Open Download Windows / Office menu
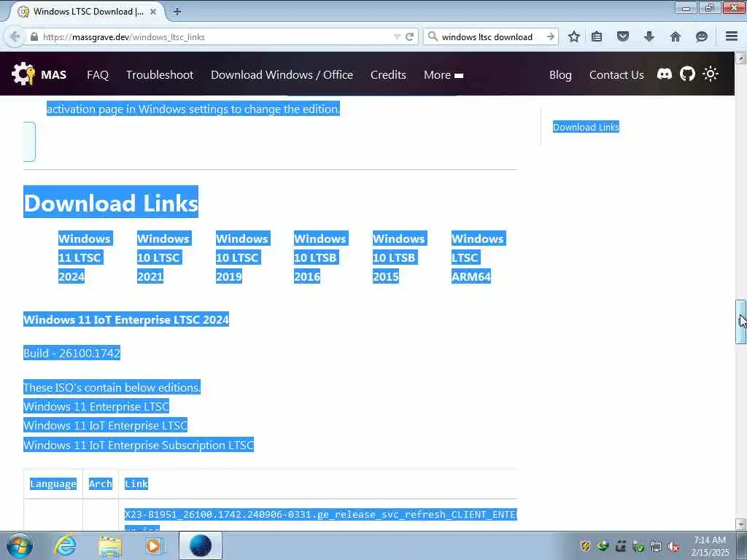 pyautogui.click(x=282, y=75)
